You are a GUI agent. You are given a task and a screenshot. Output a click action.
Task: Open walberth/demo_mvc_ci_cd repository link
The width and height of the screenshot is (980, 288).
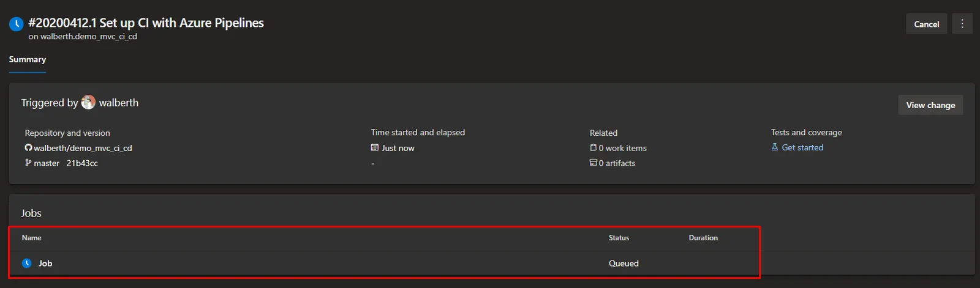83,148
